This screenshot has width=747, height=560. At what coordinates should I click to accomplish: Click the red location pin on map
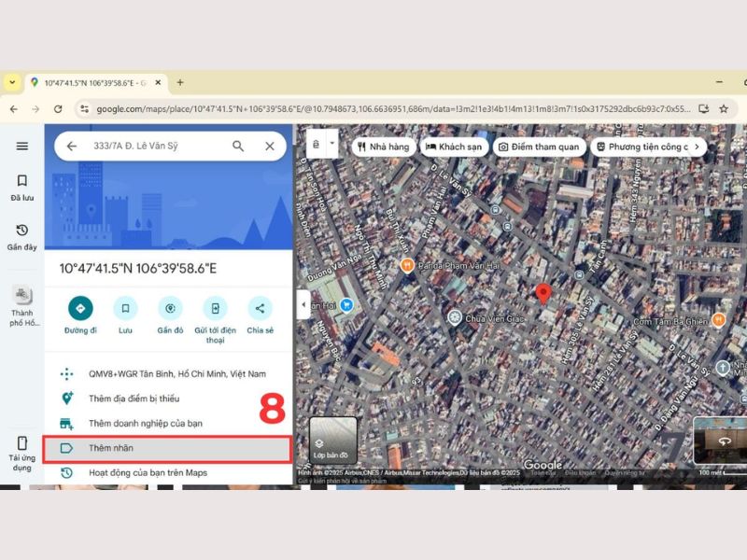point(543,293)
